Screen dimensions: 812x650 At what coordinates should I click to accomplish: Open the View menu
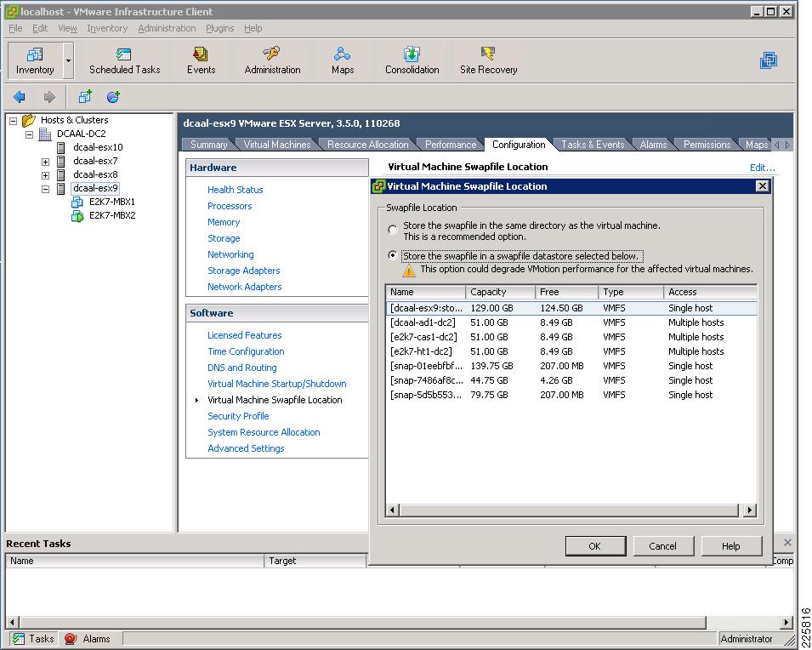(67, 28)
